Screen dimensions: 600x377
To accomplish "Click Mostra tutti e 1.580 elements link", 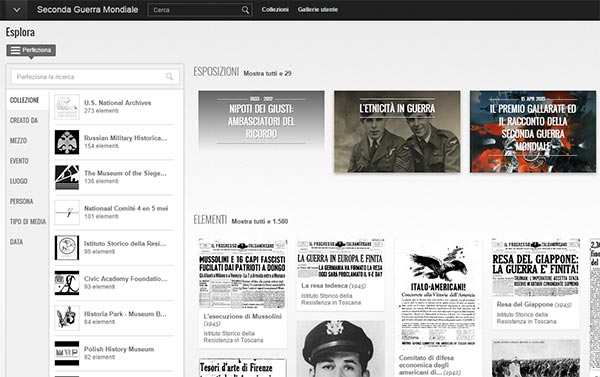I will (x=260, y=221).
